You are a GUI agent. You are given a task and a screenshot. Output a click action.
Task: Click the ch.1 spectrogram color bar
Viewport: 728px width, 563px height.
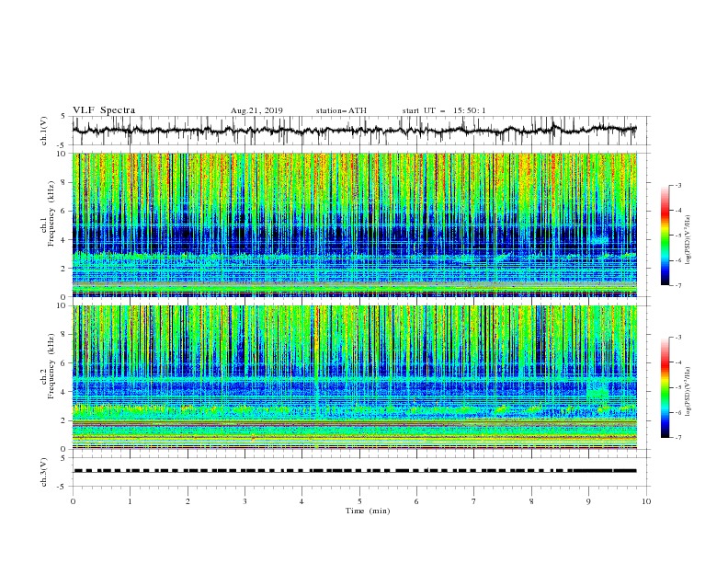pos(665,236)
